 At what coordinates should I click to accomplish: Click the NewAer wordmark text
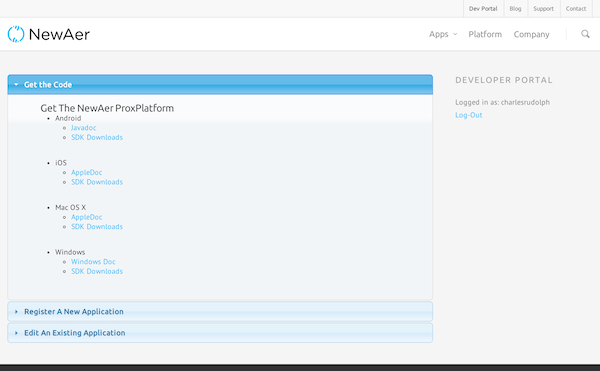click(x=59, y=34)
